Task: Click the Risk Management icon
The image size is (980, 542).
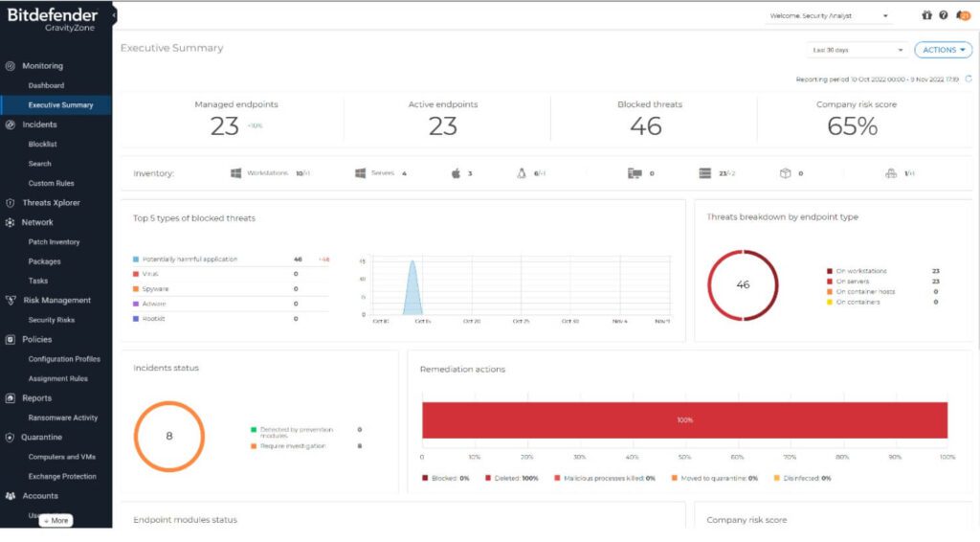Action: (11, 300)
